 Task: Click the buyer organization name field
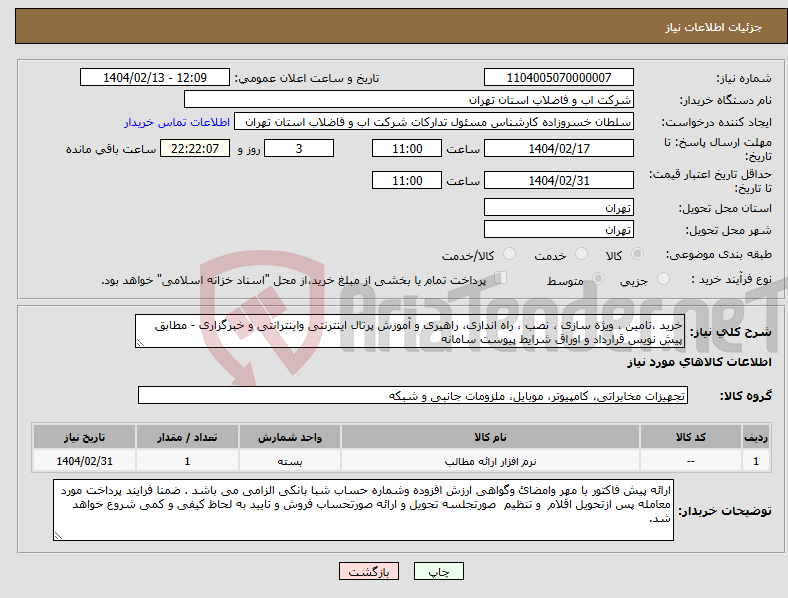click(x=409, y=99)
